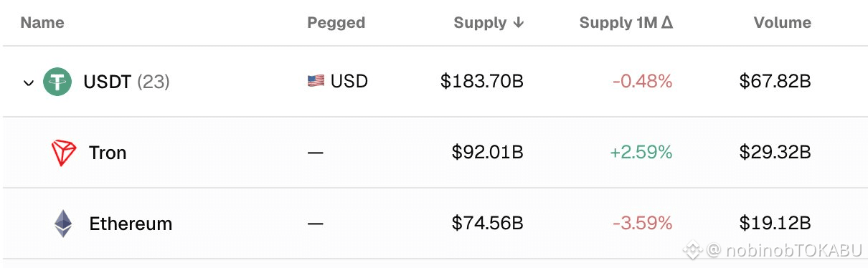The image size is (868, 268).
Task: Sort by Volume column header
Action: [x=783, y=23]
